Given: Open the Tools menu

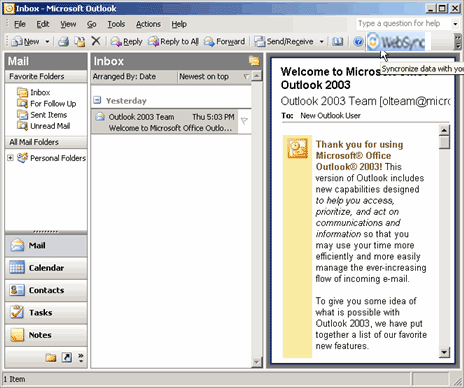Looking at the screenshot, I should [116, 24].
